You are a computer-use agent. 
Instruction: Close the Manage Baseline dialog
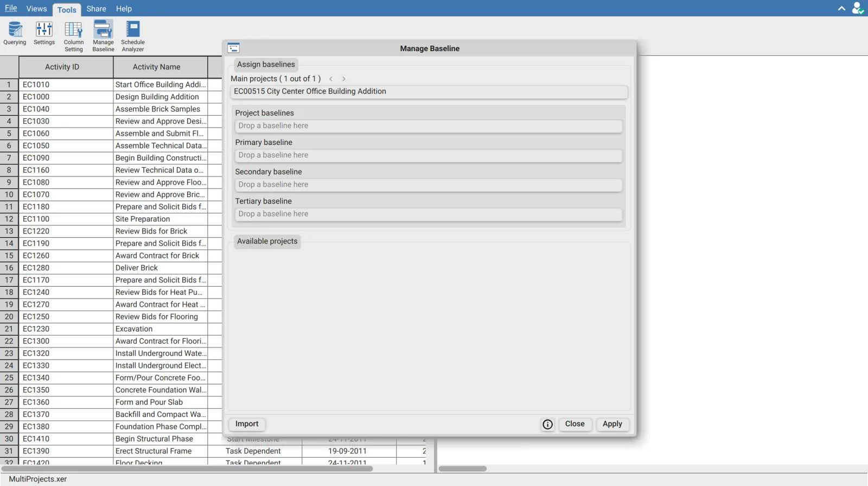point(575,424)
